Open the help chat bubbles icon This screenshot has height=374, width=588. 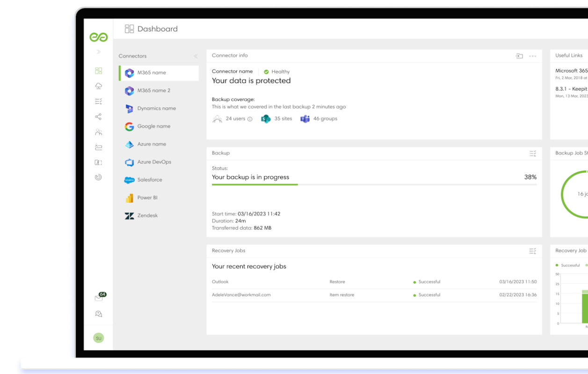[98, 314]
